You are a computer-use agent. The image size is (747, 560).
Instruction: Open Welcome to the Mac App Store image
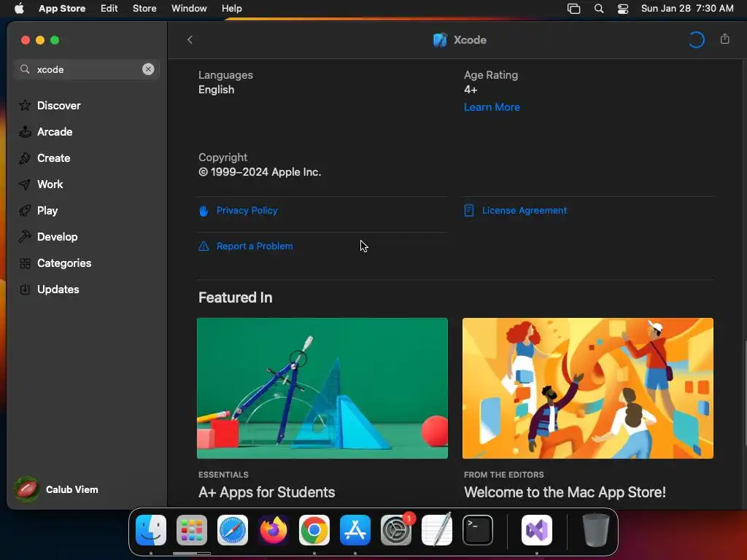click(587, 388)
